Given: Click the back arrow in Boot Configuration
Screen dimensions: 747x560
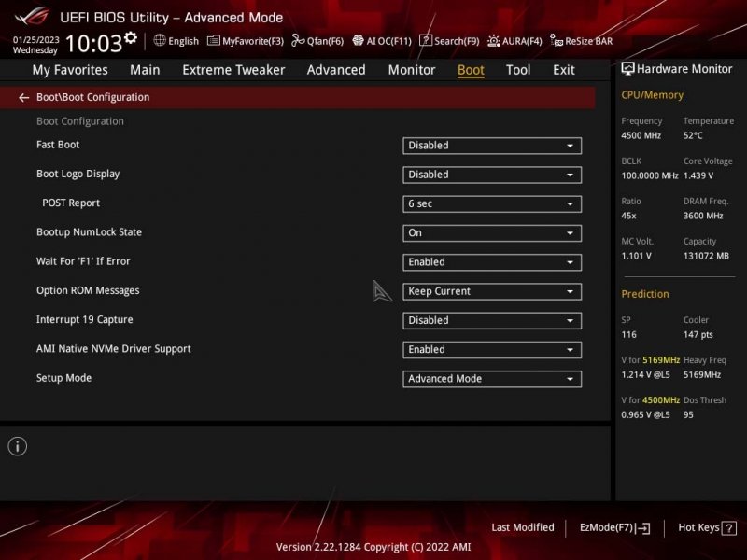Looking at the screenshot, I should 23,98.
